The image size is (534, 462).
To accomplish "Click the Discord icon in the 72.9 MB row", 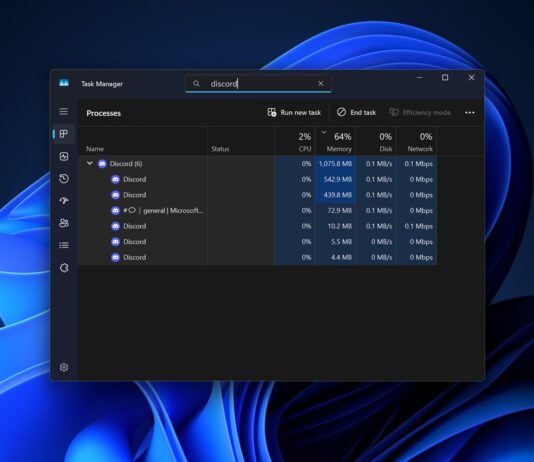I will [115, 211].
